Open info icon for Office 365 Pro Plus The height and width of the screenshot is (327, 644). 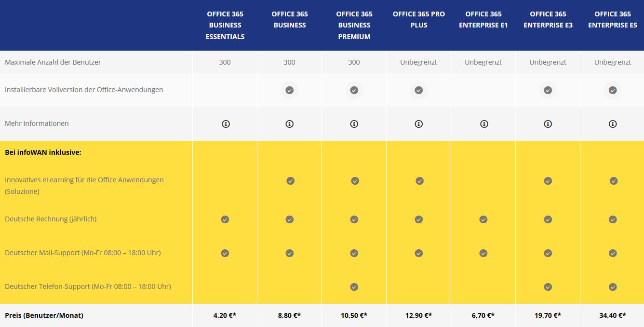click(419, 124)
